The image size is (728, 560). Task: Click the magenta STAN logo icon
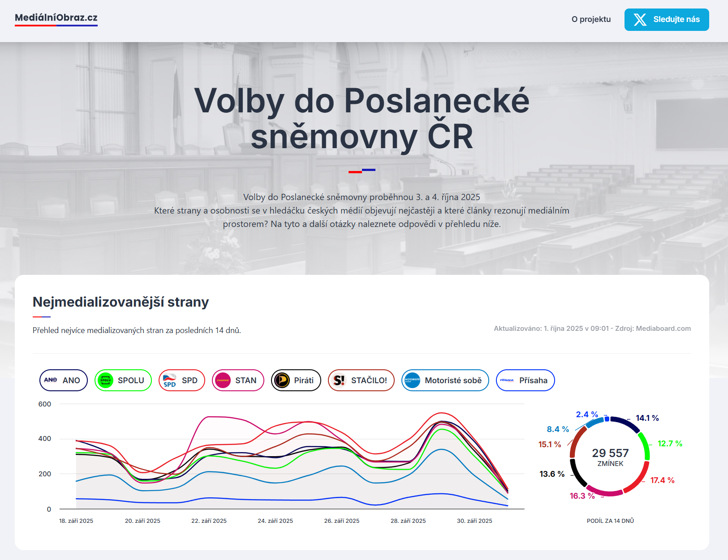(223, 380)
